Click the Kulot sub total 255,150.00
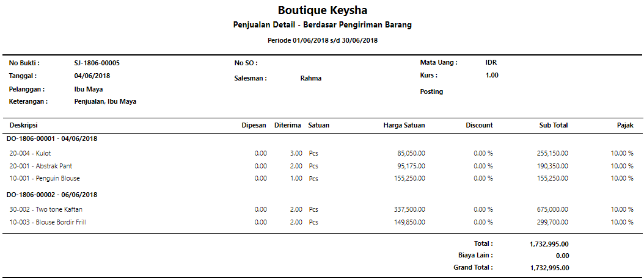 click(549, 153)
